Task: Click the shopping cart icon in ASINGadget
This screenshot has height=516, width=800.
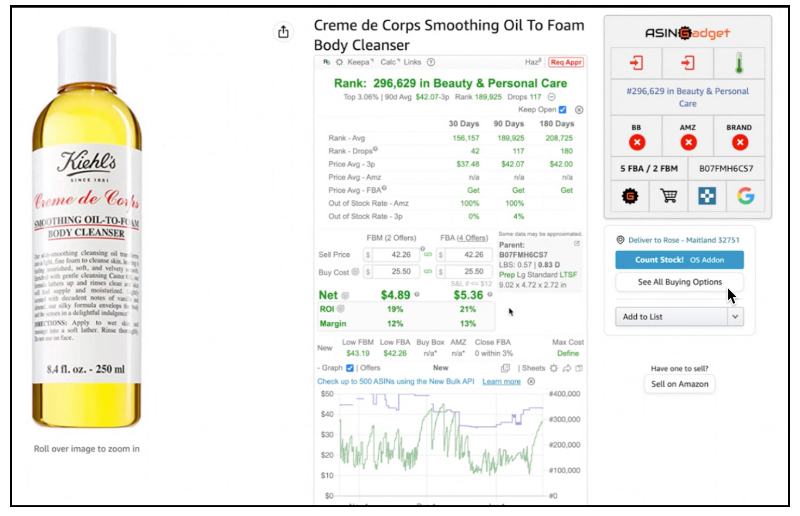Action: pos(668,196)
